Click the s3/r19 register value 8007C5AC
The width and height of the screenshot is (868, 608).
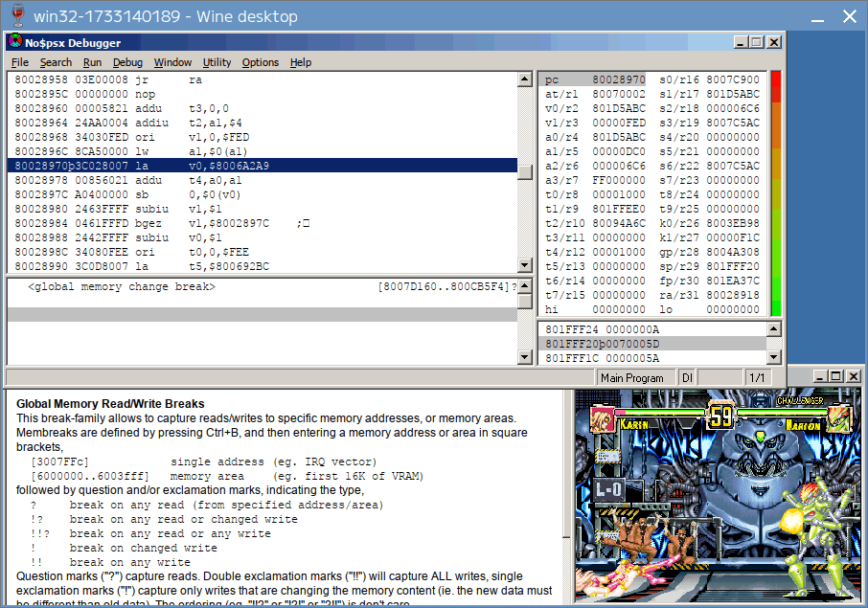733,123
